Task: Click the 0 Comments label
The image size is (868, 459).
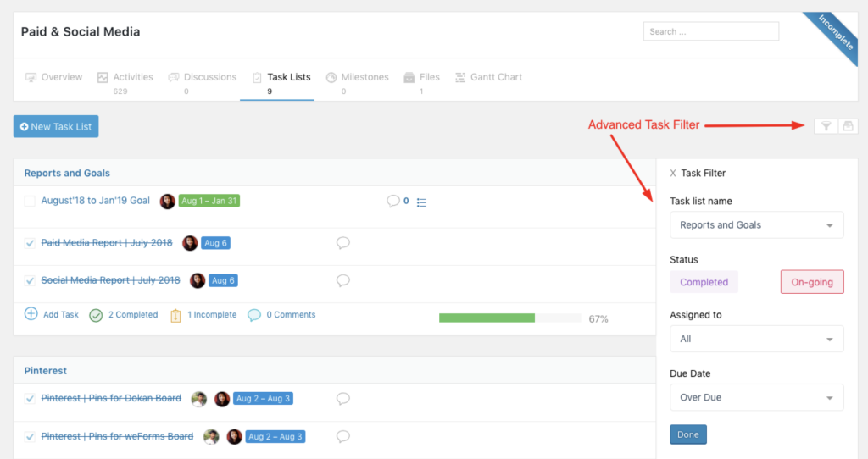Action: click(x=291, y=315)
